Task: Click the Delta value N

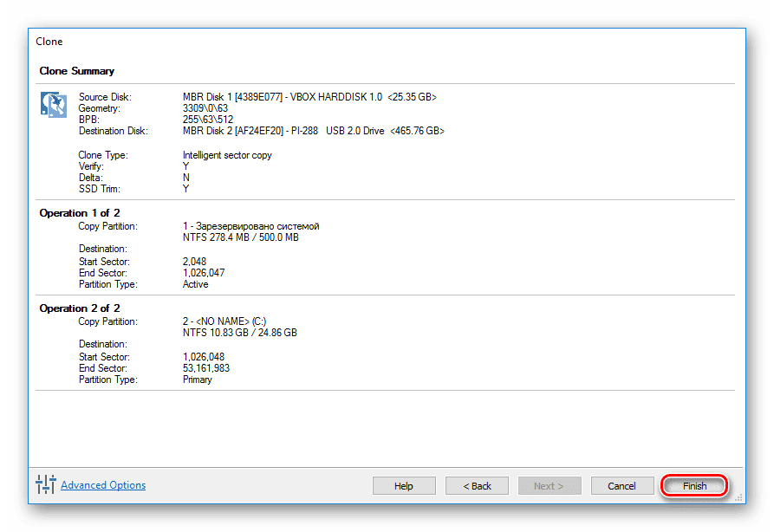Action: 185,177
